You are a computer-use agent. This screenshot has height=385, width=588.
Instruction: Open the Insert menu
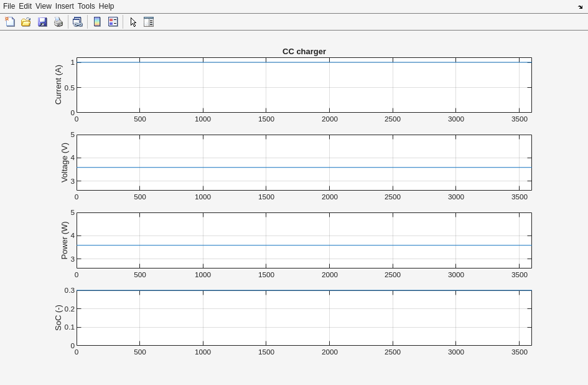pos(64,6)
